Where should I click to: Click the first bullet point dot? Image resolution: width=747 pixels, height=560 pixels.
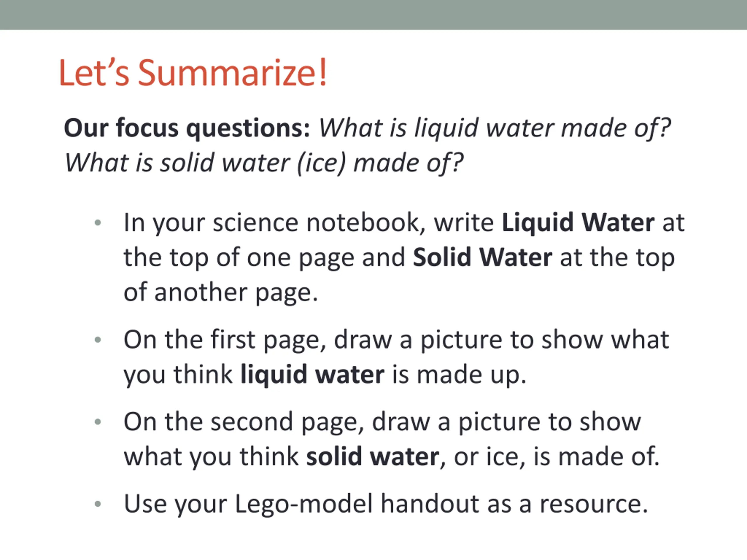pyautogui.click(x=98, y=223)
